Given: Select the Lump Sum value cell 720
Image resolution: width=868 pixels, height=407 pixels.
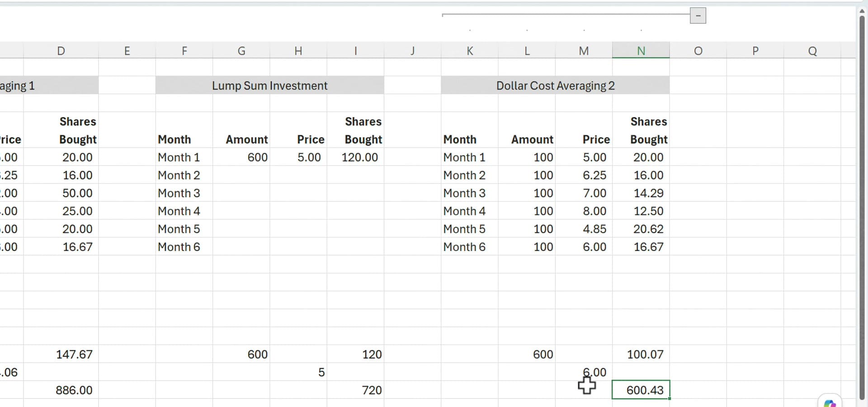Looking at the screenshot, I should click(355, 390).
